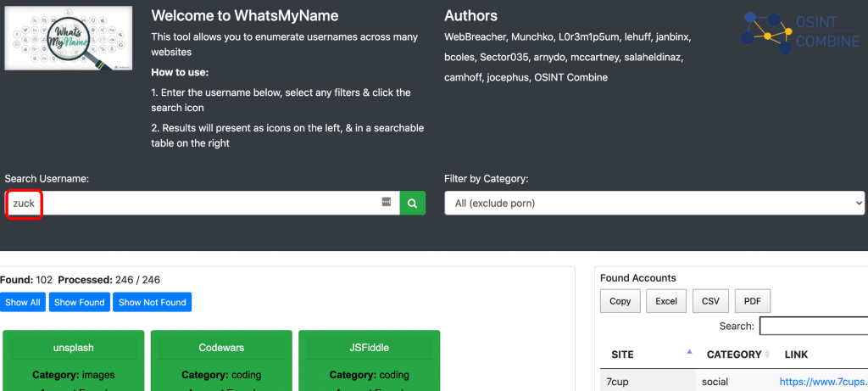Open the 7cups link in table
The image size is (868, 391).
point(824,382)
